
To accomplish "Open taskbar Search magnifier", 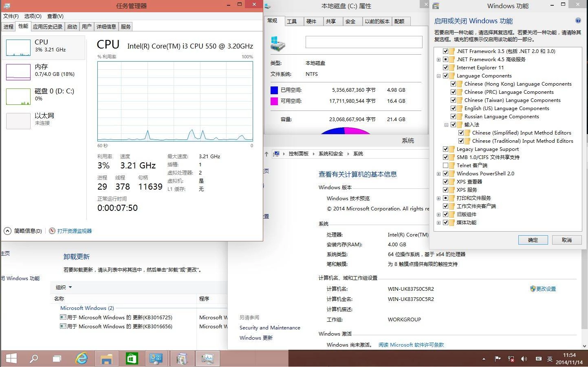I will click(x=34, y=358).
